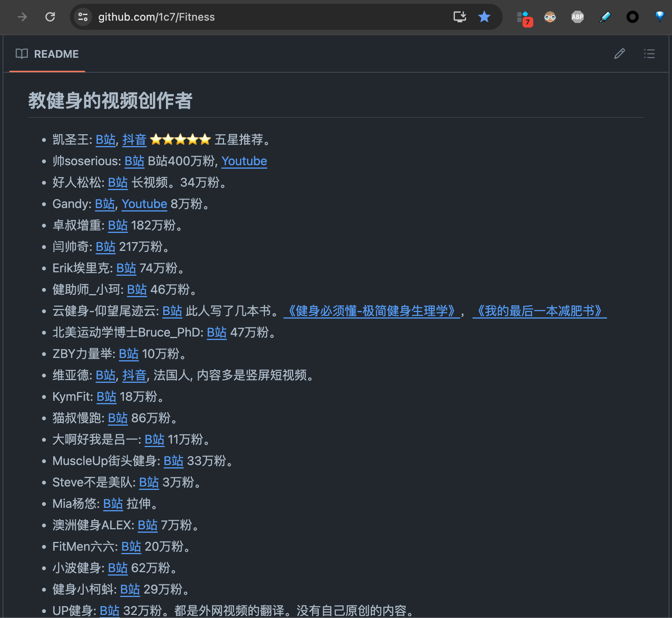The image size is (672, 618).
Task: Click the pencil icon to edit README
Action: click(x=619, y=54)
